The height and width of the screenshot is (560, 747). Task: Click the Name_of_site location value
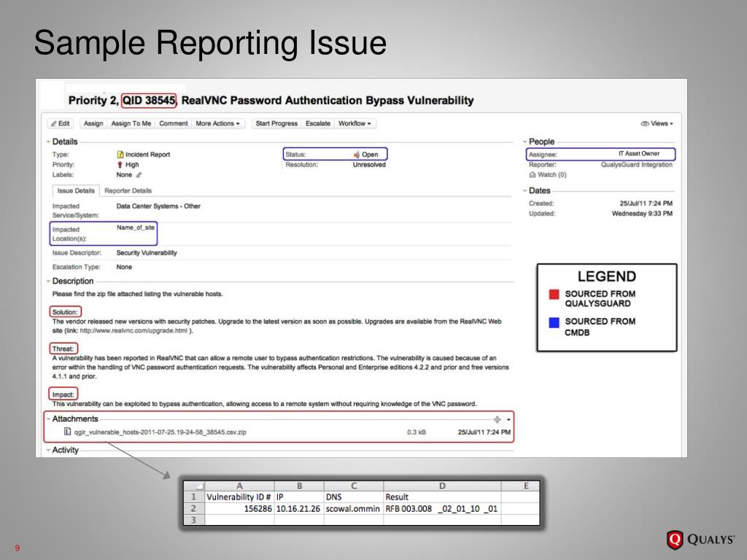coord(136,227)
